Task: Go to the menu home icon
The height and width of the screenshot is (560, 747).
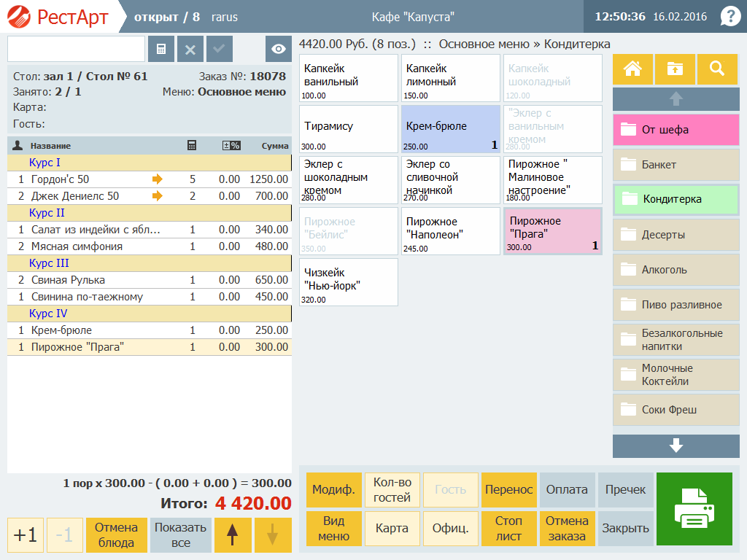Action: click(x=632, y=69)
